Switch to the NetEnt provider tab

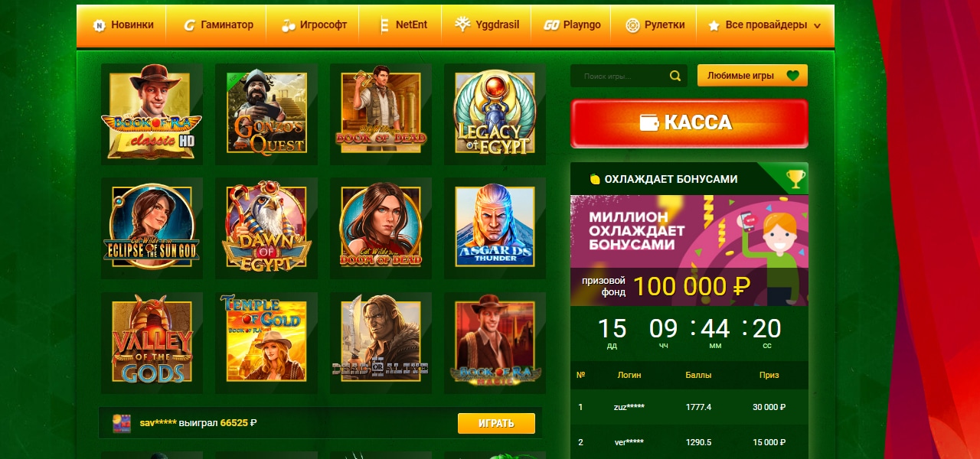[x=403, y=25]
